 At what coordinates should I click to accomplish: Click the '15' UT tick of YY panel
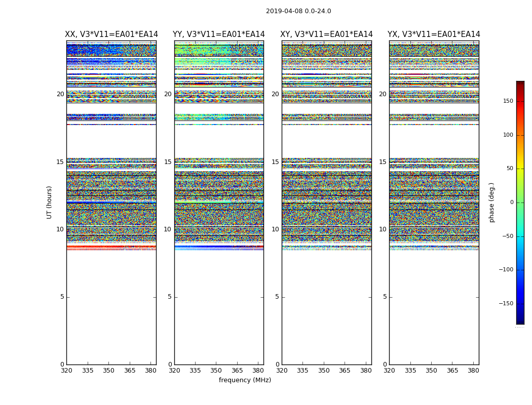pyautogui.click(x=168, y=161)
